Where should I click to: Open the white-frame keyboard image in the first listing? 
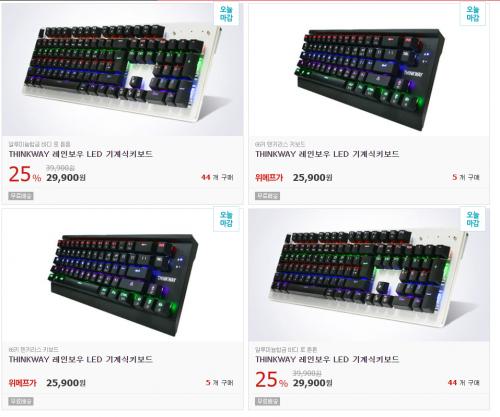(122, 69)
